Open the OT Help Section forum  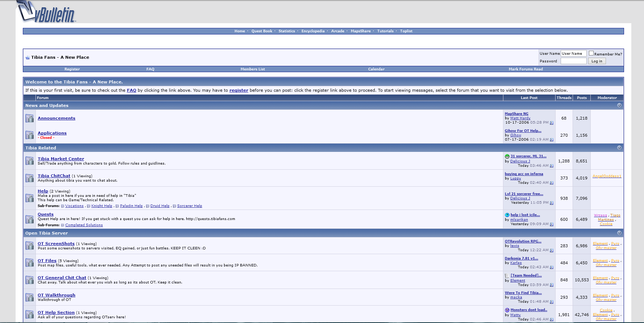[56, 312]
